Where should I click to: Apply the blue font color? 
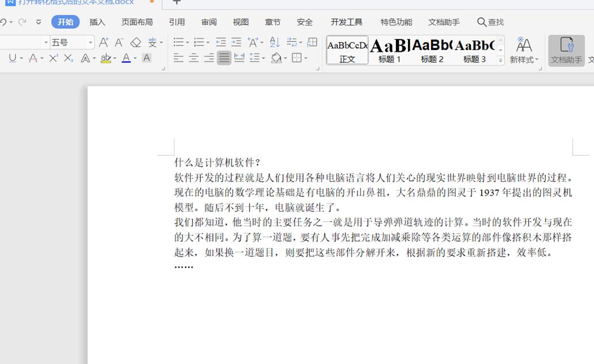pyautogui.click(x=126, y=58)
